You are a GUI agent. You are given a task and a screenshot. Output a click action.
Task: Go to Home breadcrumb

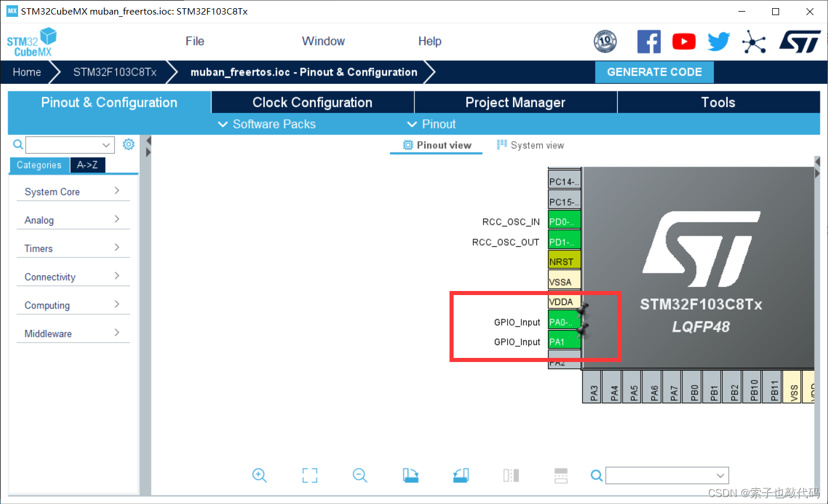(x=27, y=72)
